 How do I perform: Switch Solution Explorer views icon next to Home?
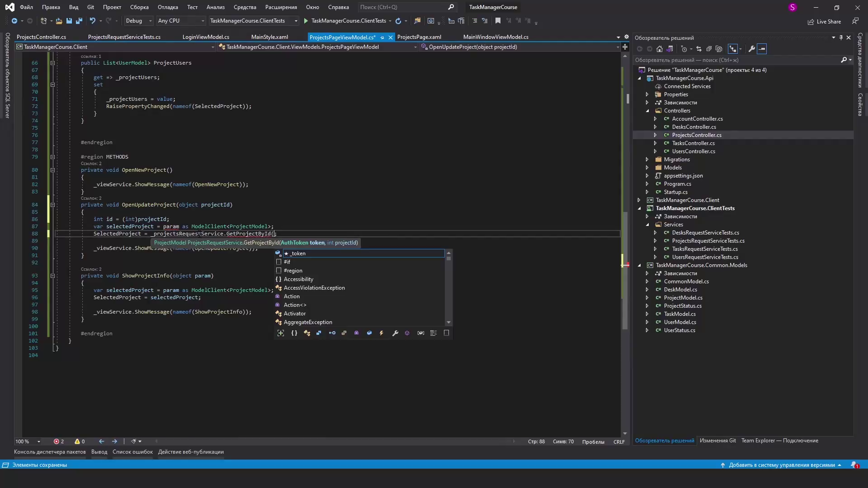pos(670,49)
